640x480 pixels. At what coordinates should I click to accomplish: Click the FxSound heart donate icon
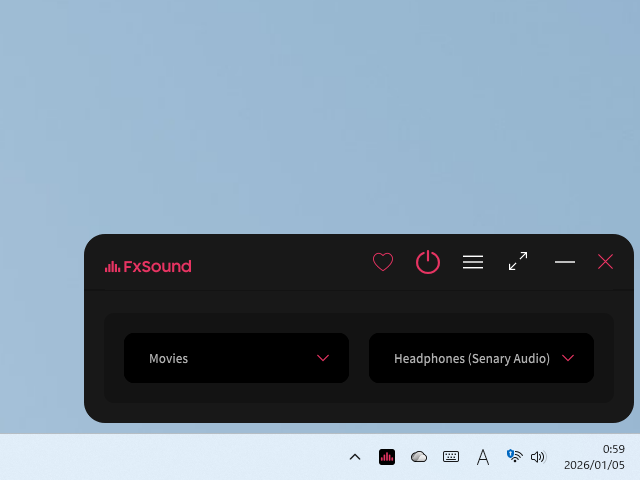[383, 262]
